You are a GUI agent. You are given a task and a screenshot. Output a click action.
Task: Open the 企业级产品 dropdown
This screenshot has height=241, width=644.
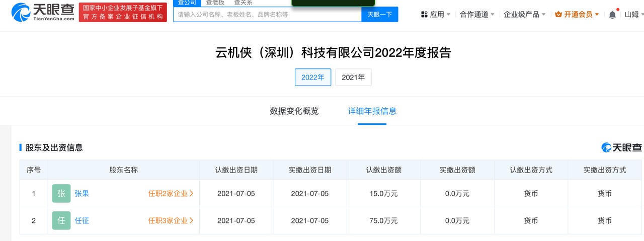(524, 15)
